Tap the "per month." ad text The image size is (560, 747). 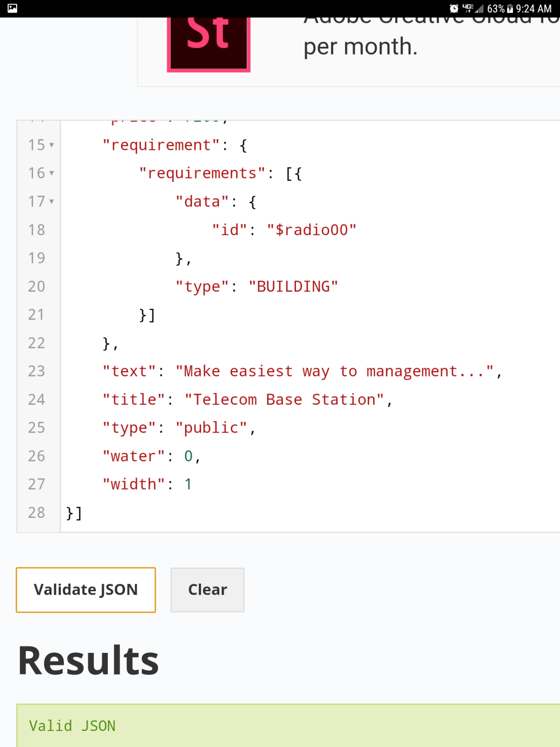click(x=360, y=47)
